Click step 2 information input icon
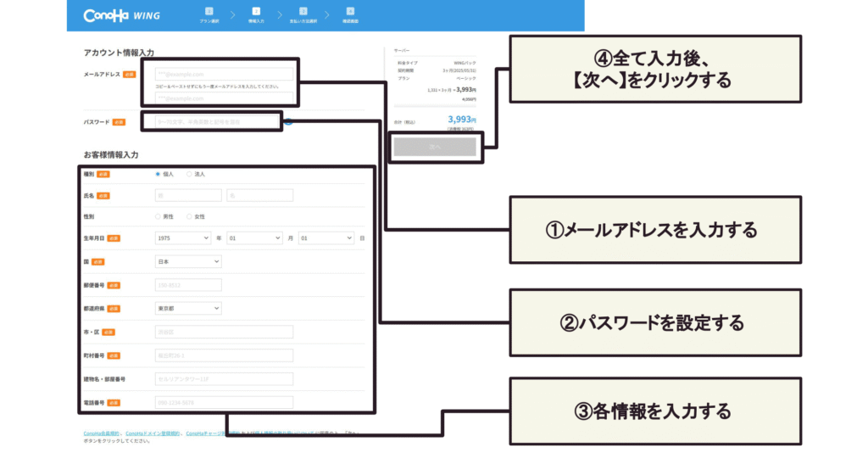The width and height of the screenshot is (868, 453). click(256, 11)
